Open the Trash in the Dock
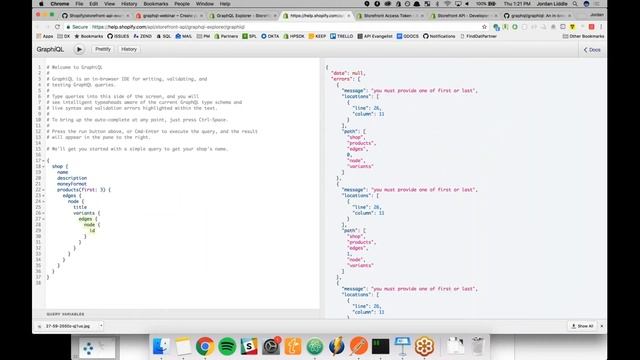 tap(477, 346)
